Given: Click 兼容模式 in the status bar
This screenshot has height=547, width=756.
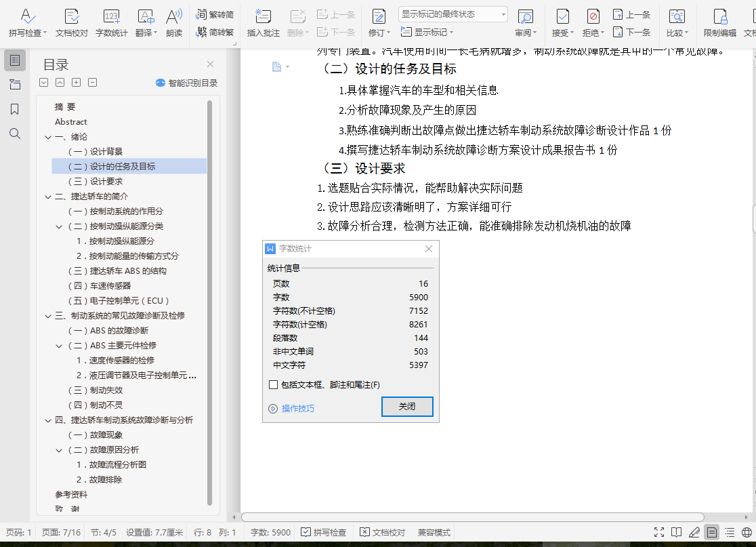Looking at the screenshot, I should click(434, 533).
